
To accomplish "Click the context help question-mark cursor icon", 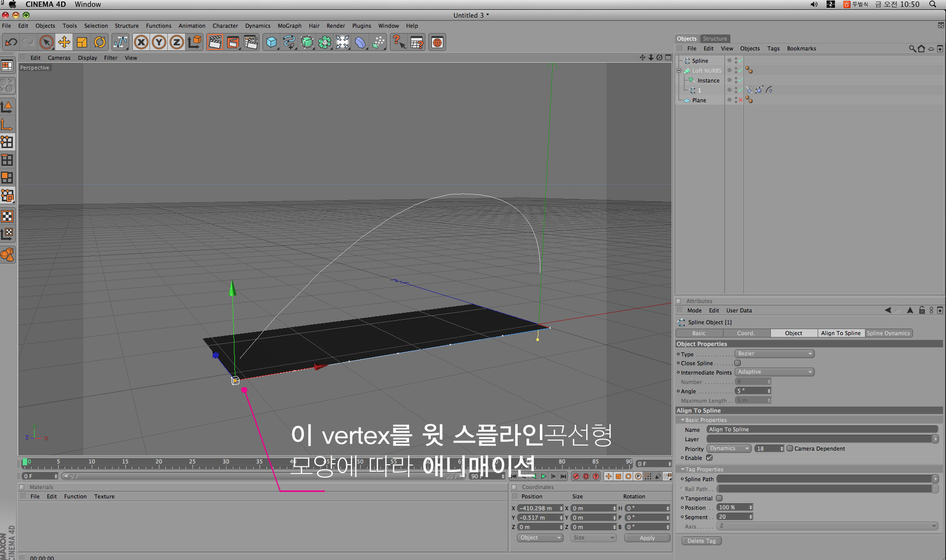I will click(x=399, y=42).
